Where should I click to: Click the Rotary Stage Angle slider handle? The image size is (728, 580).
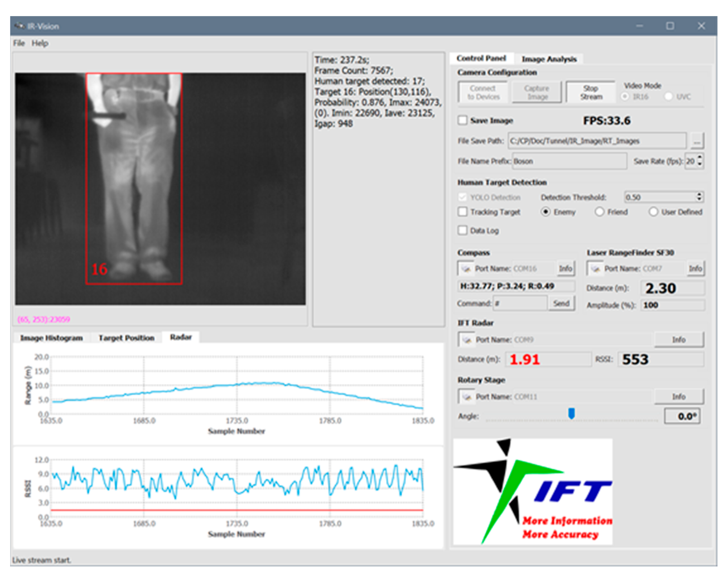tap(571, 413)
